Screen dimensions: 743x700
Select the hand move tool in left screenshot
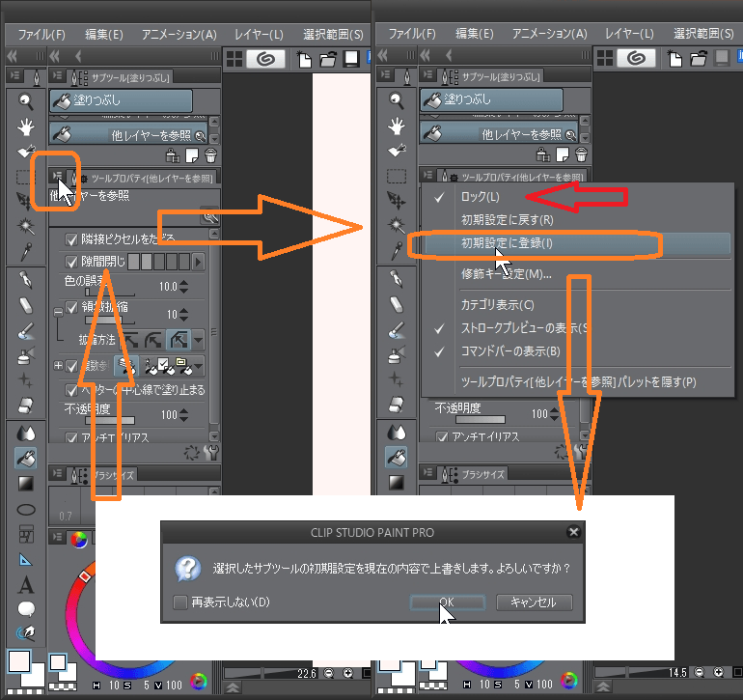tap(26, 126)
